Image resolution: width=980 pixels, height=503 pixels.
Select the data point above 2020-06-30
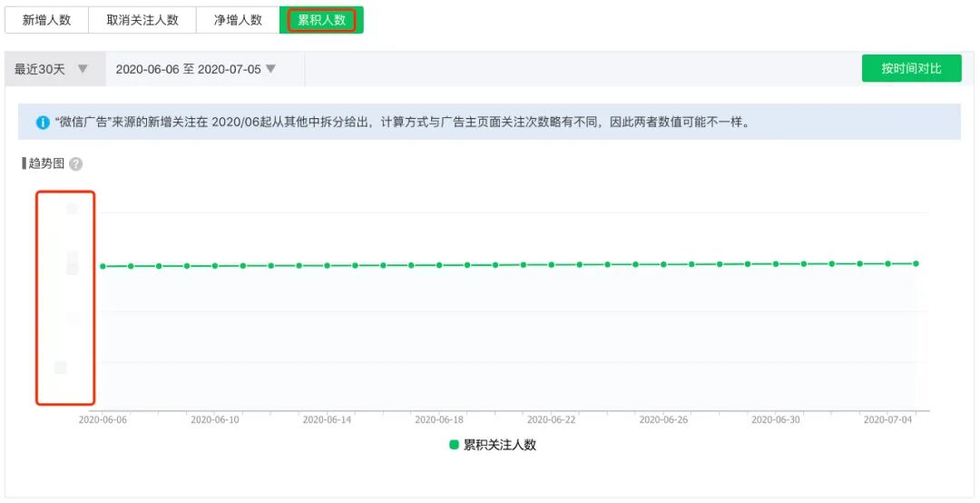click(x=776, y=264)
